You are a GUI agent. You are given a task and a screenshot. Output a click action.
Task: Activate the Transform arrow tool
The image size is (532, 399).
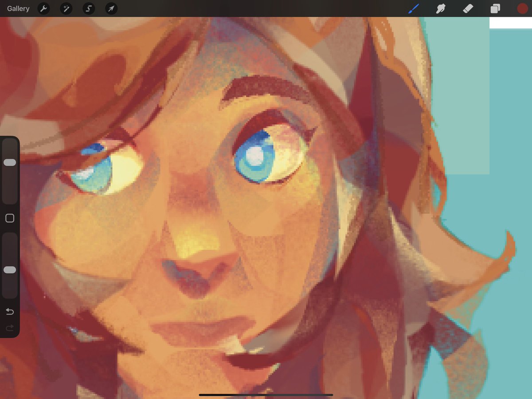click(x=111, y=8)
